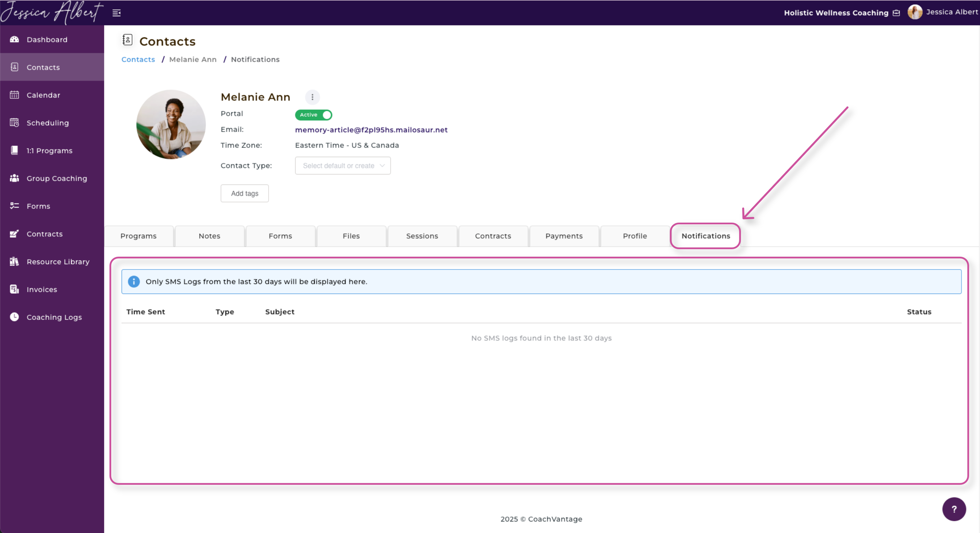Open Resource Library icon in sidebar

pos(14,262)
